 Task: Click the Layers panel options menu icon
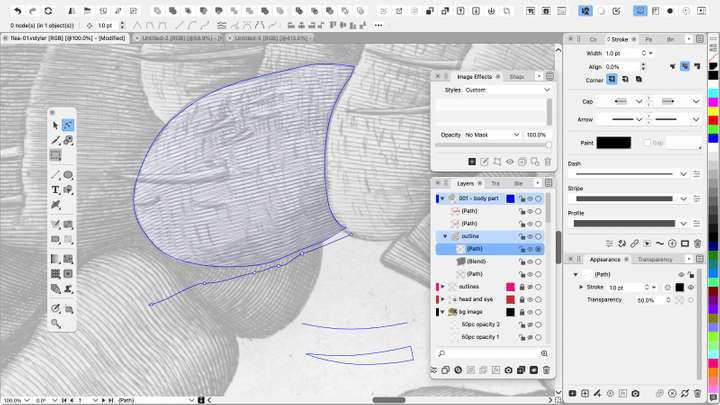tap(548, 183)
